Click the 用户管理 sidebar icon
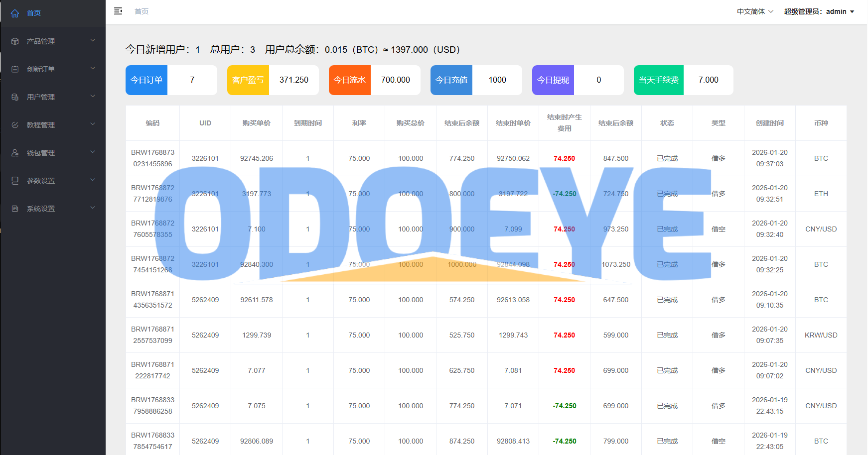Viewport: 868px width, 455px height. point(15,97)
